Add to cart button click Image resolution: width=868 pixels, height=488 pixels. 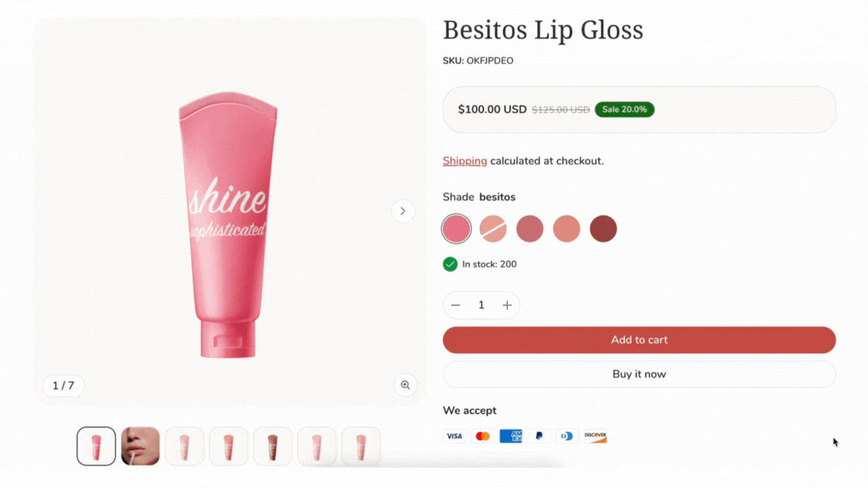(x=639, y=340)
